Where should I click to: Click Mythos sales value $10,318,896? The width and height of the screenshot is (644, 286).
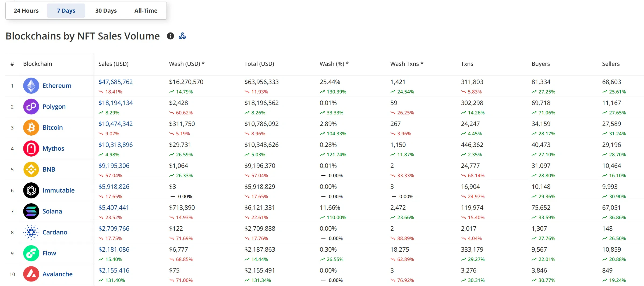116,145
